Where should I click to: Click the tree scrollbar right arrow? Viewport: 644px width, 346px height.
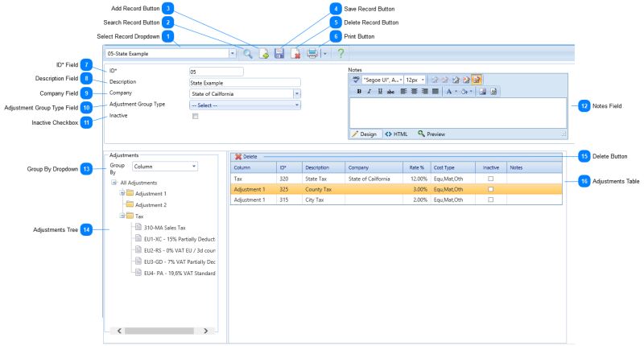206,331
